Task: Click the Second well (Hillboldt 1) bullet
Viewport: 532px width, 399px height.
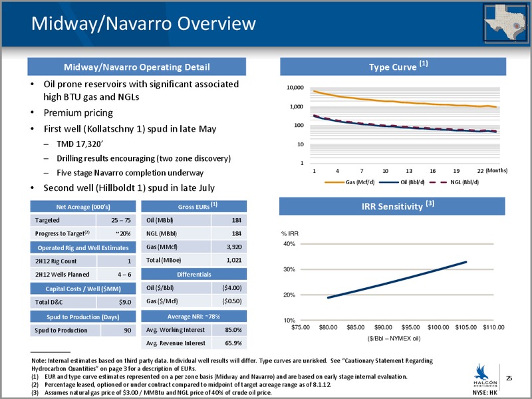Action: click(129, 188)
